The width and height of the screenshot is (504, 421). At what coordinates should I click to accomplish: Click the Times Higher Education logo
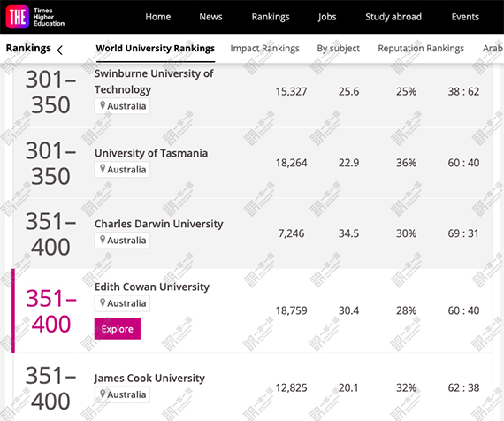[35, 17]
